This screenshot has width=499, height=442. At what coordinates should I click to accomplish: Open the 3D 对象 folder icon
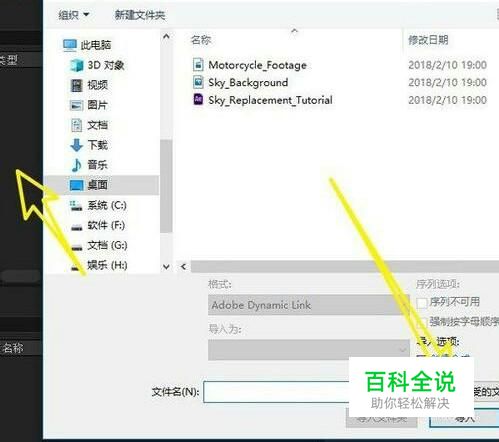[x=77, y=65]
